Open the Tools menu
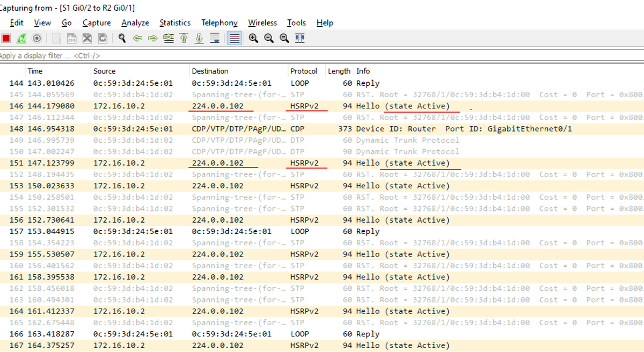644x352 pixels. click(296, 23)
